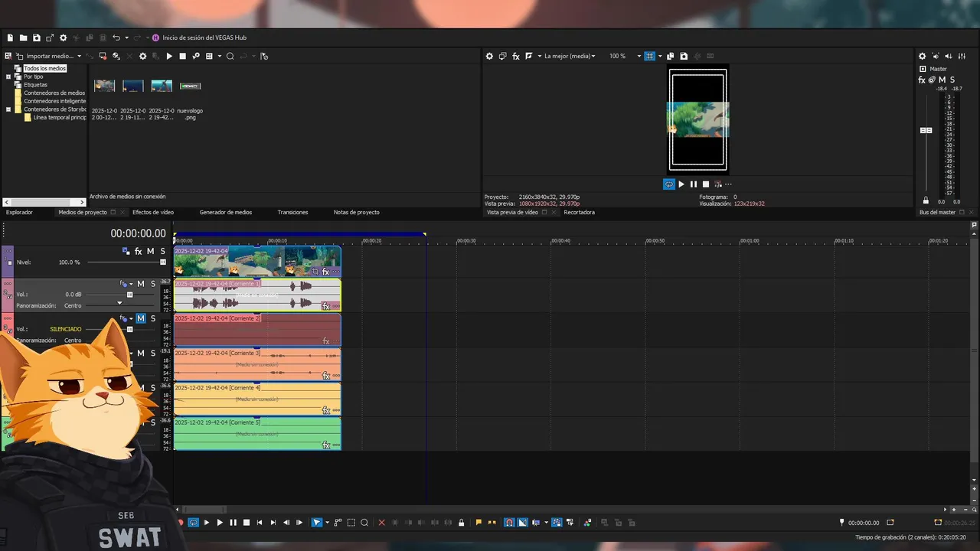Switch to the Recortadora tab
Viewport: 980px width, 551px height.
click(580, 212)
